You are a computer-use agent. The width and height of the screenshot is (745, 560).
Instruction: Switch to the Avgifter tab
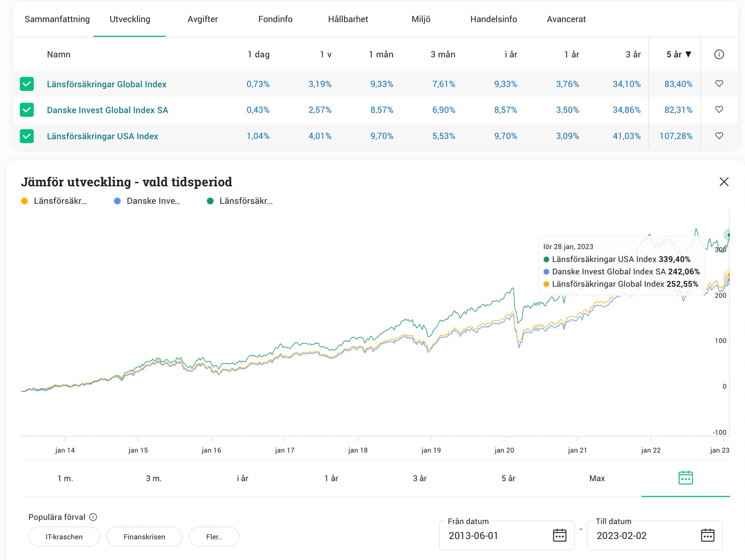tap(203, 19)
